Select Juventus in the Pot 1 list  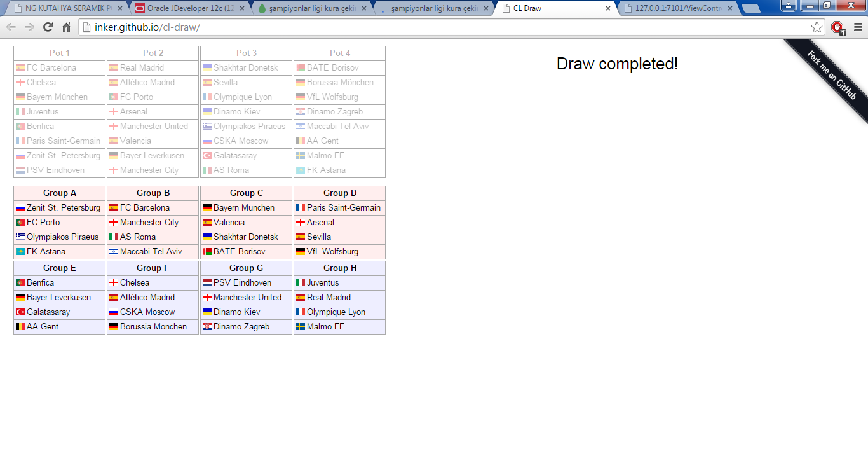click(60, 112)
